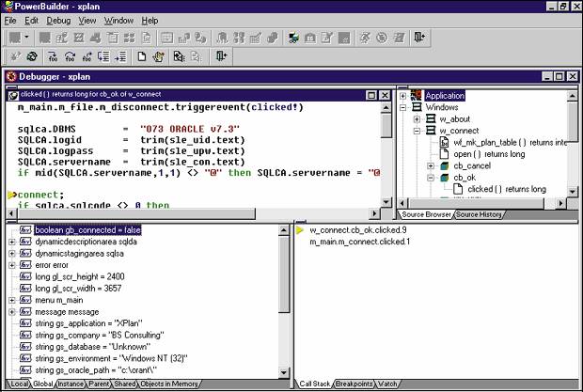Switch to the Watch tab

coord(387,384)
